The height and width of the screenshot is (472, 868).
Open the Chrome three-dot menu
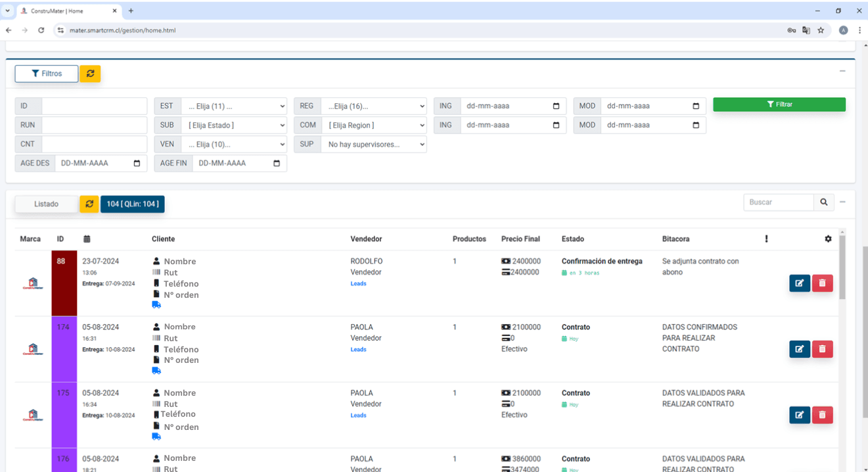point(859,30)
